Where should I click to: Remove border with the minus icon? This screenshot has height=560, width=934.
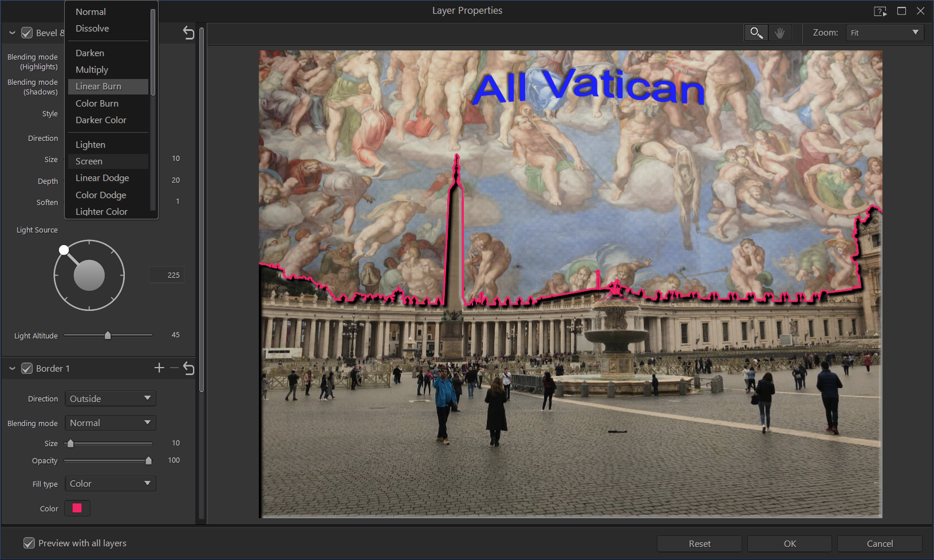coord(174,368)
